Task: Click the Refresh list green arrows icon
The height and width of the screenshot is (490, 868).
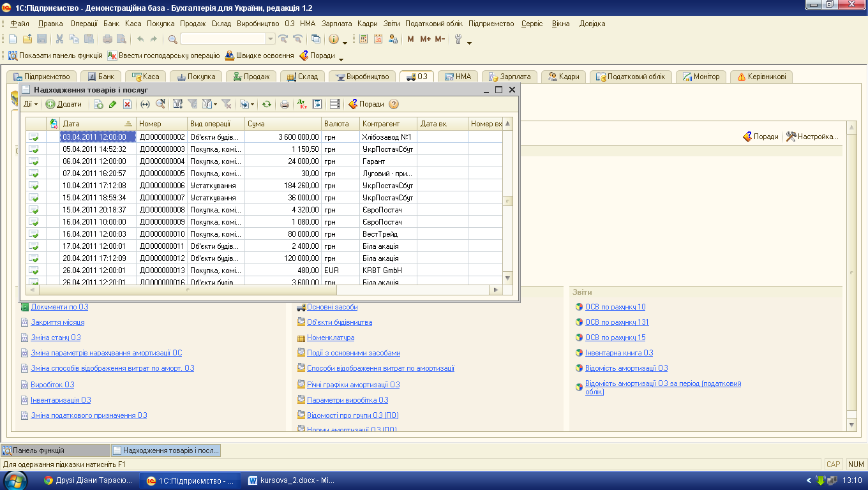Action: click(266, 104)
